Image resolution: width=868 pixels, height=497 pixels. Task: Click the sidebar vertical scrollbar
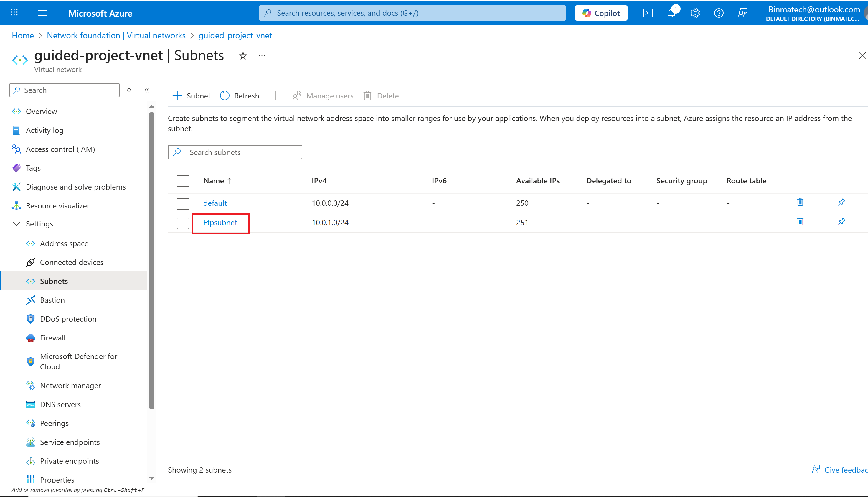152,259
